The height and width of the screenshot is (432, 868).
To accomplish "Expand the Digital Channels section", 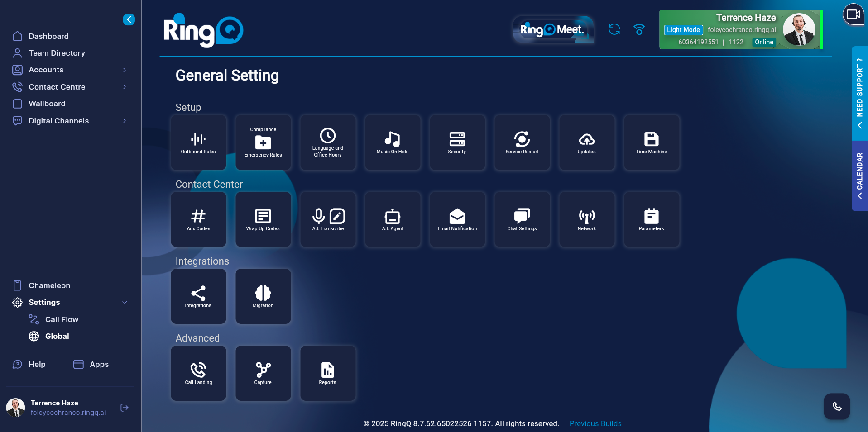I will [125, 121].
